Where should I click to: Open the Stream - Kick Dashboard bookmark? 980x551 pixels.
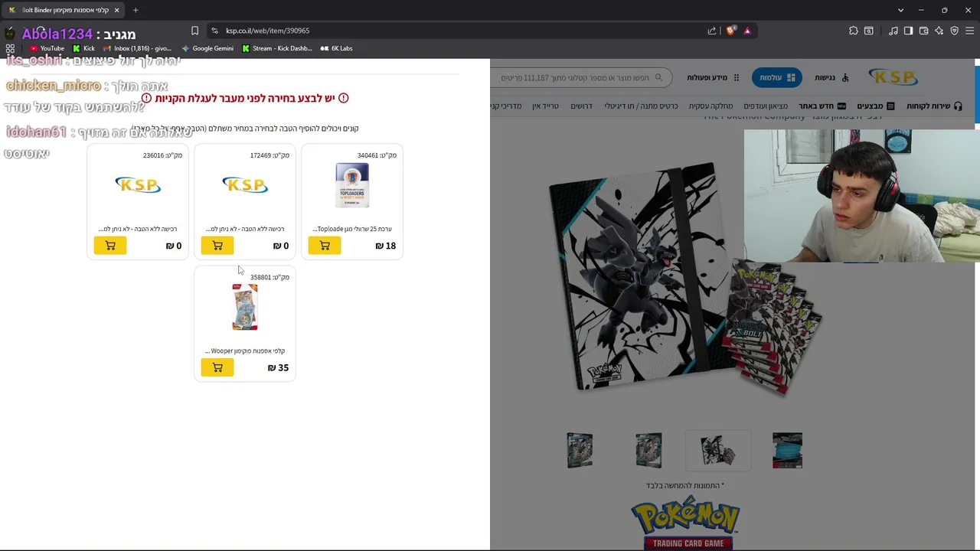point(276,48)
